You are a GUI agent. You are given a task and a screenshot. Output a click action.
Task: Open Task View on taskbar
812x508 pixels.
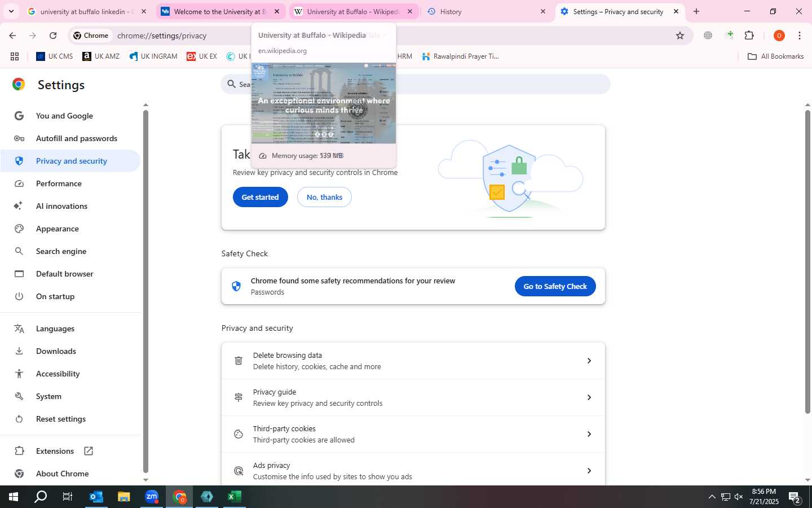click(x=68, y=497)
